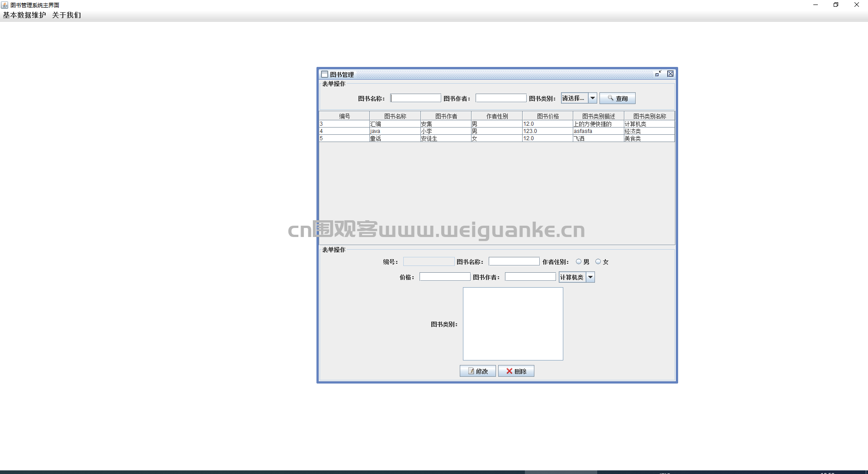Focus the search 图书名称 input field

pos(415,98)
